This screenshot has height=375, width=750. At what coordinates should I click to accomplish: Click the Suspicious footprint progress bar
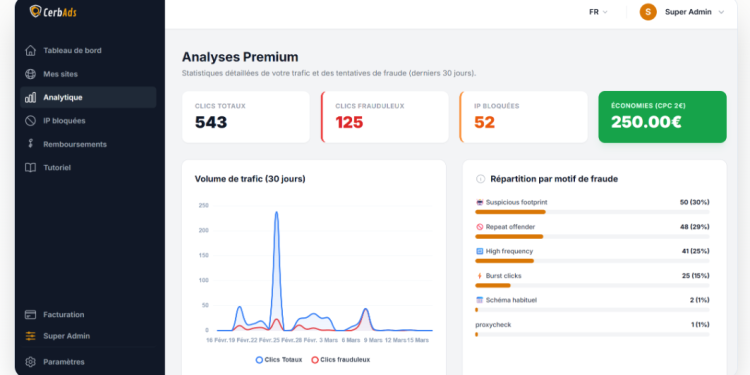(x=592, y=212)
